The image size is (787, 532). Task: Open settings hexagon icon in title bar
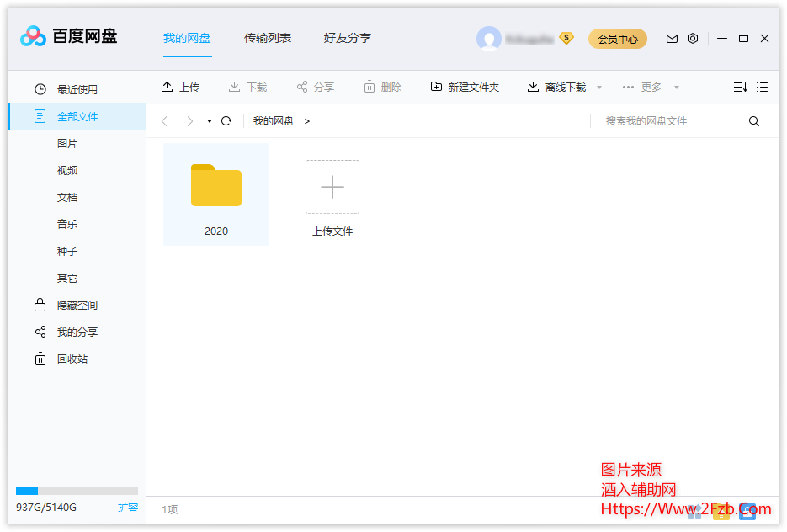693,39
